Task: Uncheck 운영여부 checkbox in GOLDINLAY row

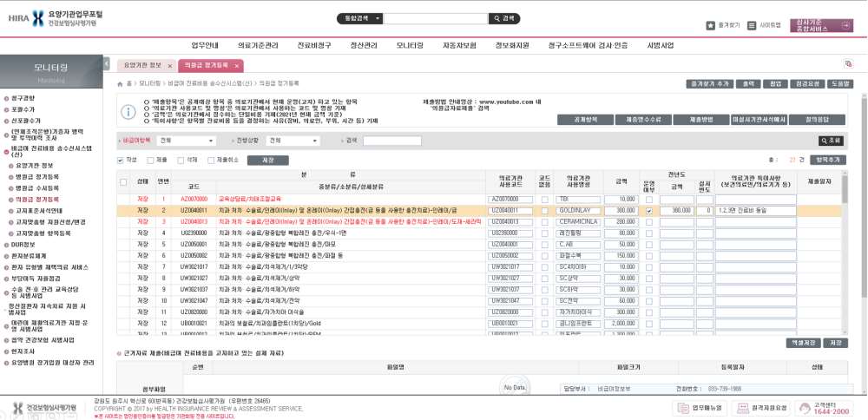Action: (x=648, y=211)
